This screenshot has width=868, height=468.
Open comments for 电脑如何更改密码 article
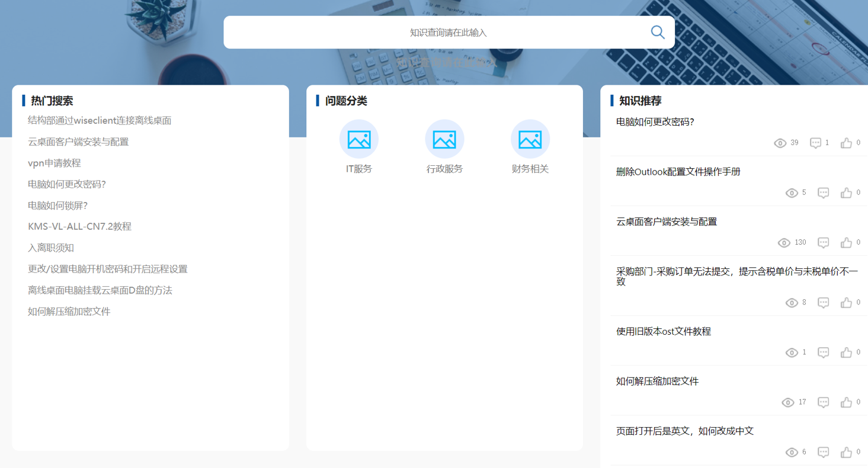coord(815,143)
